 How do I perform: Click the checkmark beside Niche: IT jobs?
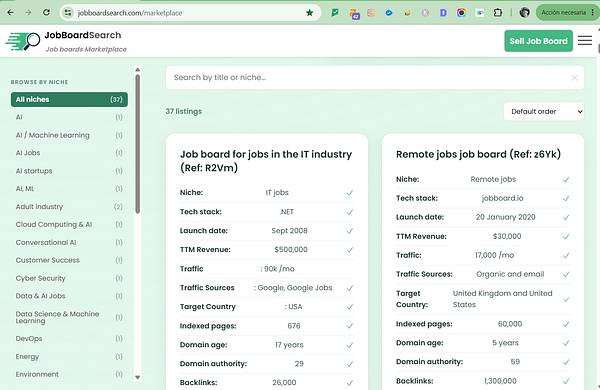pos(350,193)
